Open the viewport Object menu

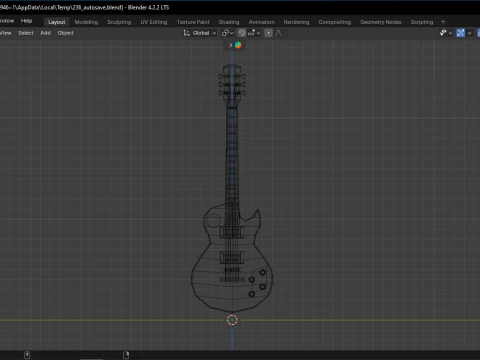click(x=65, y=33)
